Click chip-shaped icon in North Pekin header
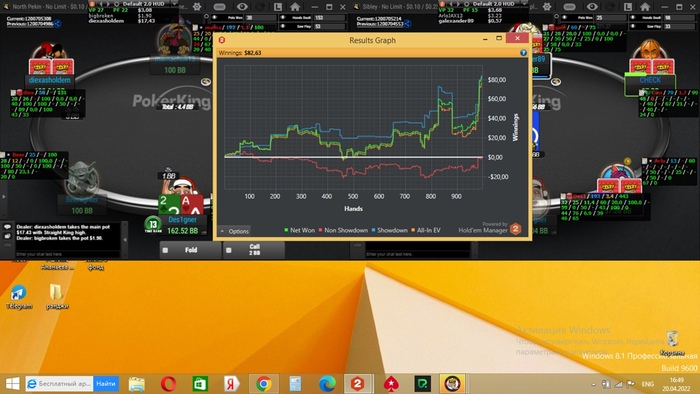Screen dimensions: 700x394 coord(220,7)
